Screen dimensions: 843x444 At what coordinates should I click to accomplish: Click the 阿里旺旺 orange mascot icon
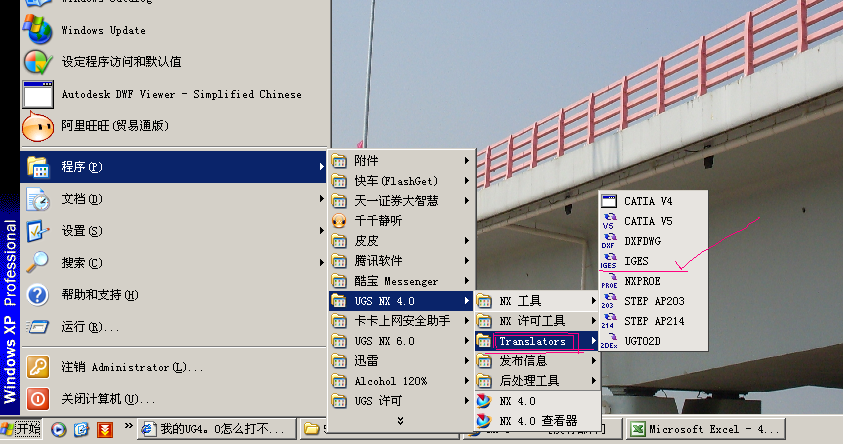[x=38, y=126]
